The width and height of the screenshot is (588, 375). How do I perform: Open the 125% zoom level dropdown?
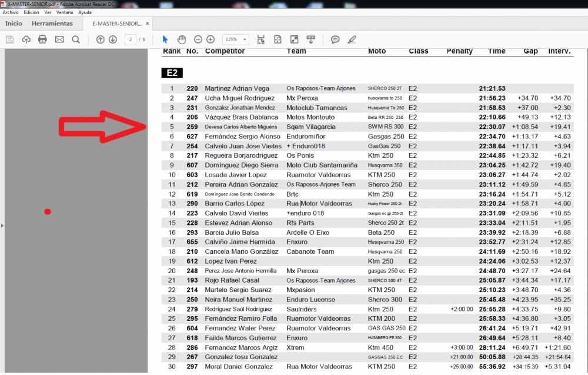click(x=236, y=39)
